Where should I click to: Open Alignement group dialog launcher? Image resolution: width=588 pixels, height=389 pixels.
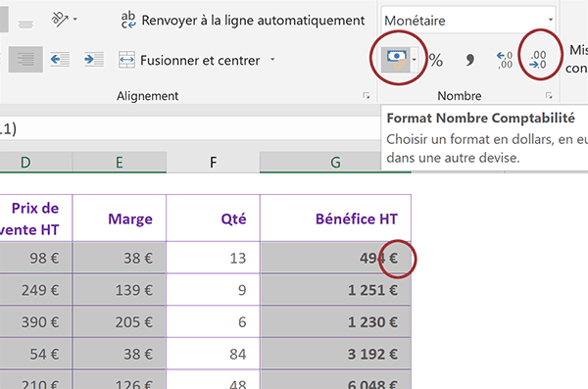pos(366,96)
